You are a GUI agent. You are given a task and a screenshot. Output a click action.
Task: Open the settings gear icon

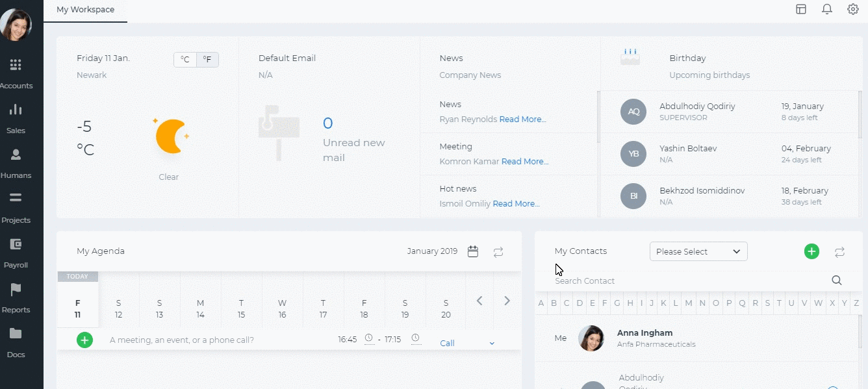coord(853,9)
